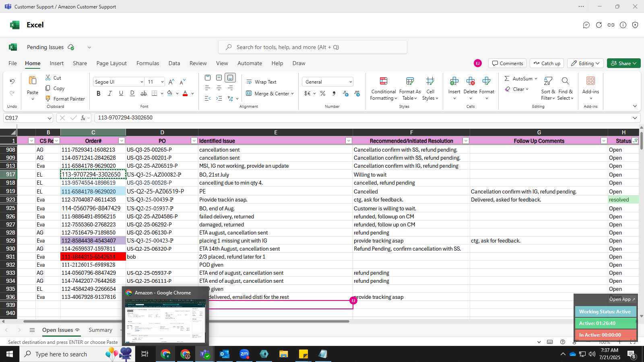Viewport: 644px width, 362px height.
Task: Open Cell Styles icon
Action: [x=430, y=81]
